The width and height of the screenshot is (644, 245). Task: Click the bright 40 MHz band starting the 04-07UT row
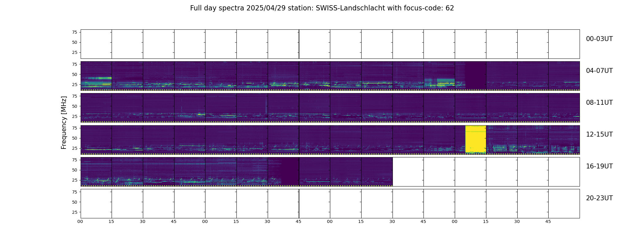96,78
